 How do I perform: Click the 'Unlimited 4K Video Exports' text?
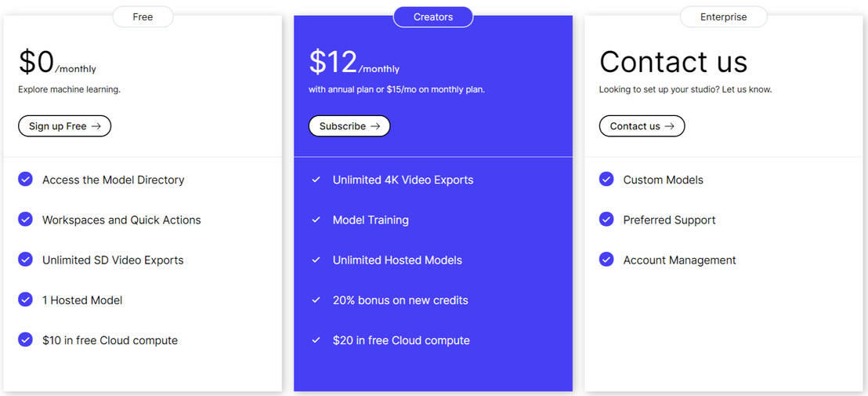403,180
